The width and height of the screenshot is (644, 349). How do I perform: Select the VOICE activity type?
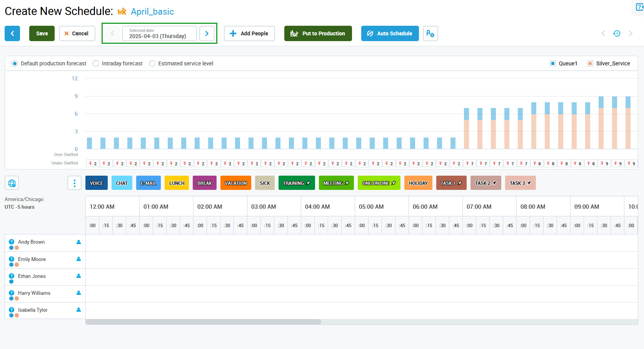click(97, 183)
